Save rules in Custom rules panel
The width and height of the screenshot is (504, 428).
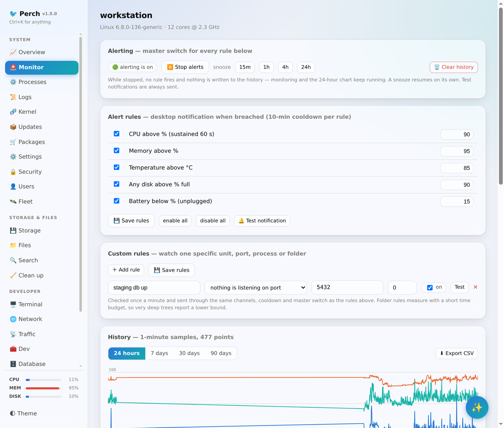171,270
